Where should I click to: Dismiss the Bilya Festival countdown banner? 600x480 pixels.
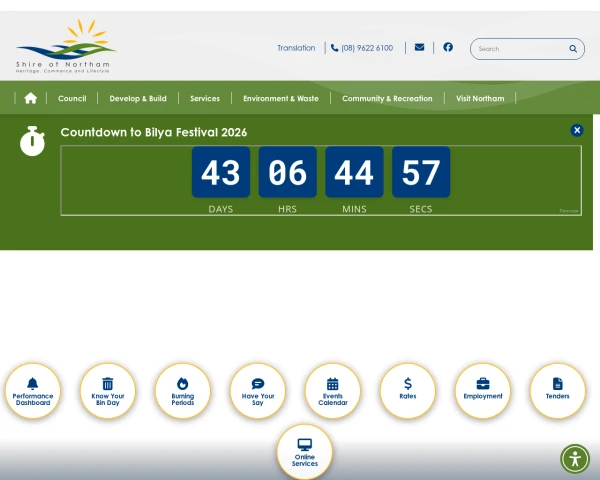577,131
